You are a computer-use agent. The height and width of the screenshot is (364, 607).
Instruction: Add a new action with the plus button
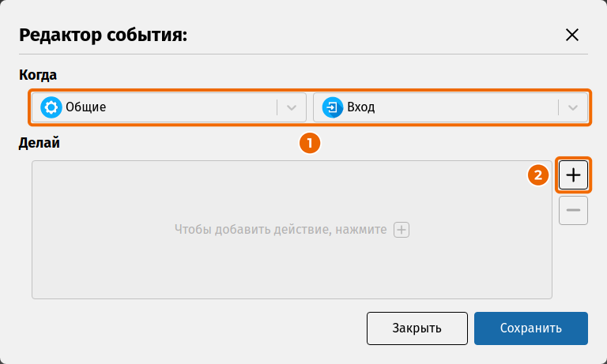tap(573, 174)
